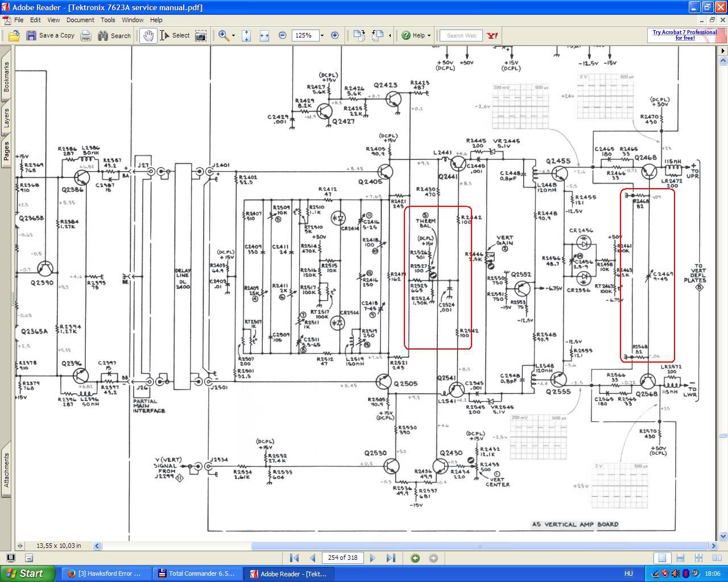
Task: Open the Search binoculars tool
Action: click(x=114, y=36)
